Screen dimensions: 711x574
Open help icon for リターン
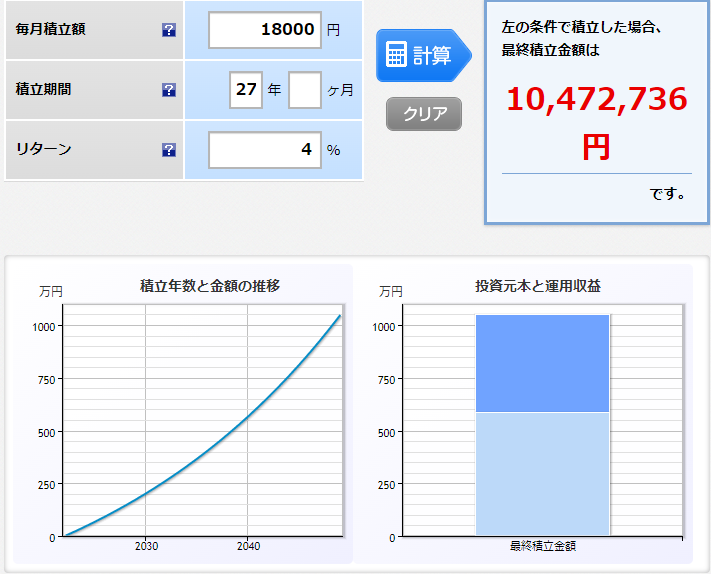pos(169,150)
